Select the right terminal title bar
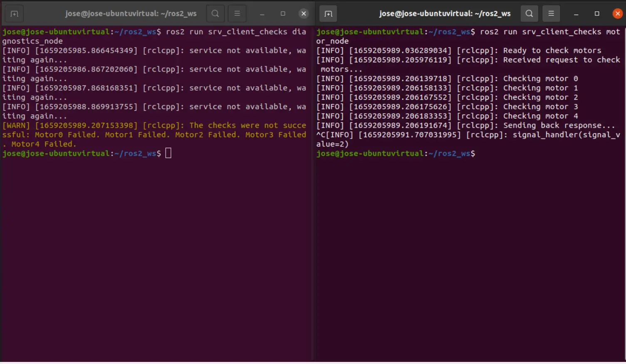626x364 pixels. (x=445, y=13)
